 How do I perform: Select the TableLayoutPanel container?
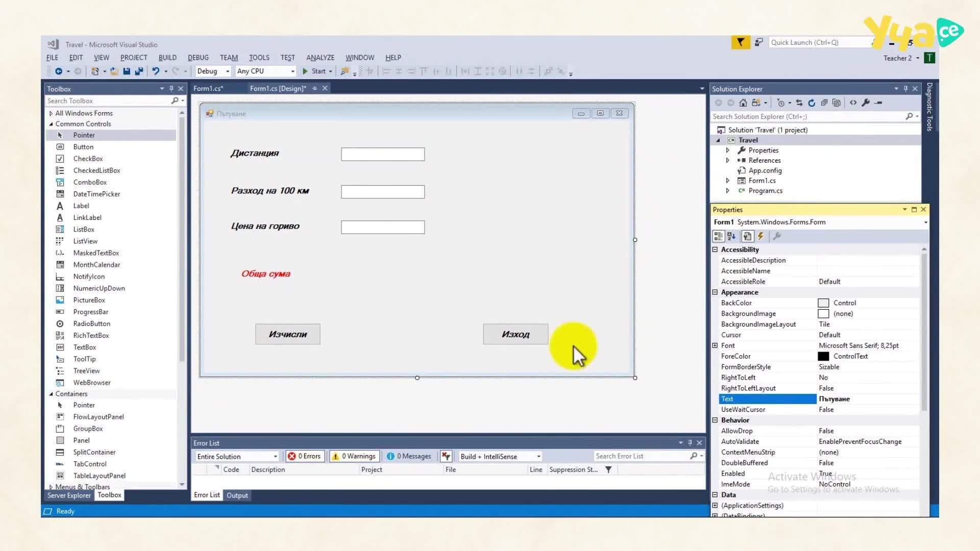click(99, 475)
